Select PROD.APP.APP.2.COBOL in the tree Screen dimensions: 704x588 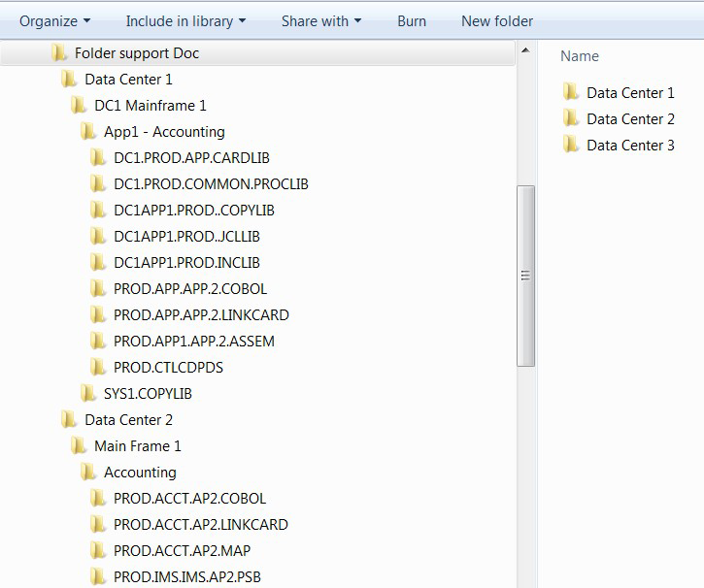189,288
